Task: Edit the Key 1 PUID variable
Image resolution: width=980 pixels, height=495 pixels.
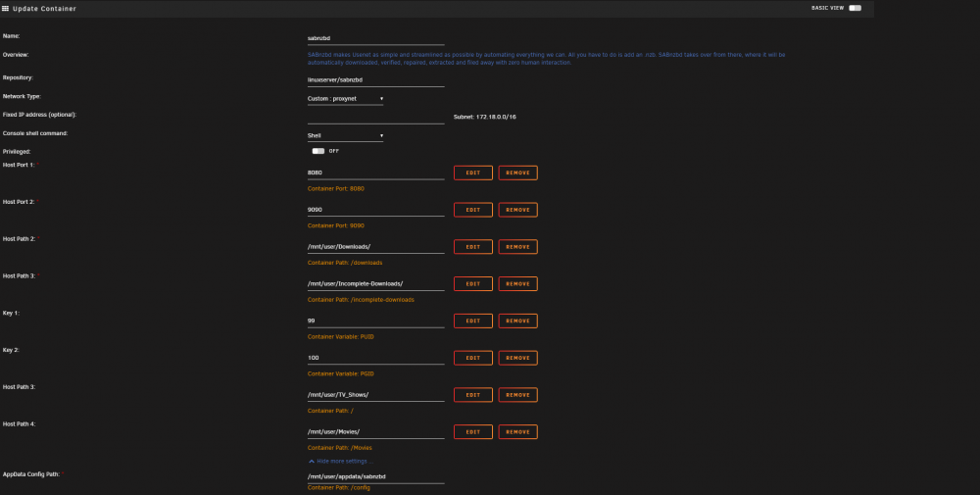Action: tap(473, 321)
